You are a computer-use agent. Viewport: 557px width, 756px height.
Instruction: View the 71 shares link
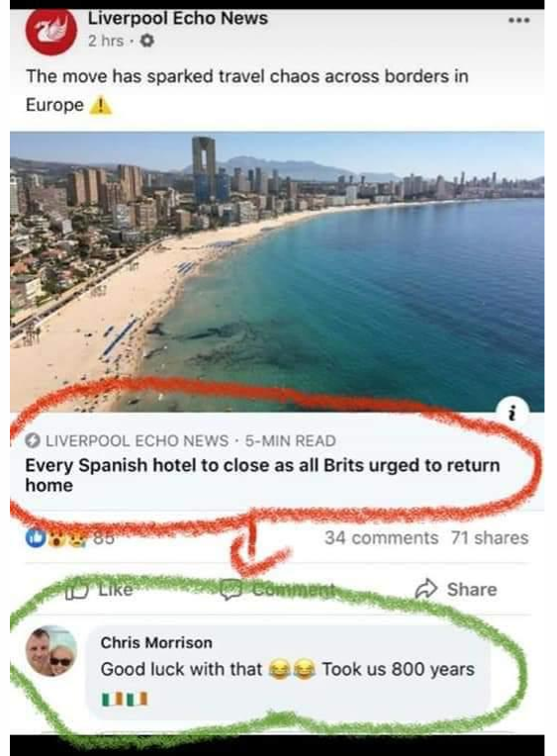[490, 537]
